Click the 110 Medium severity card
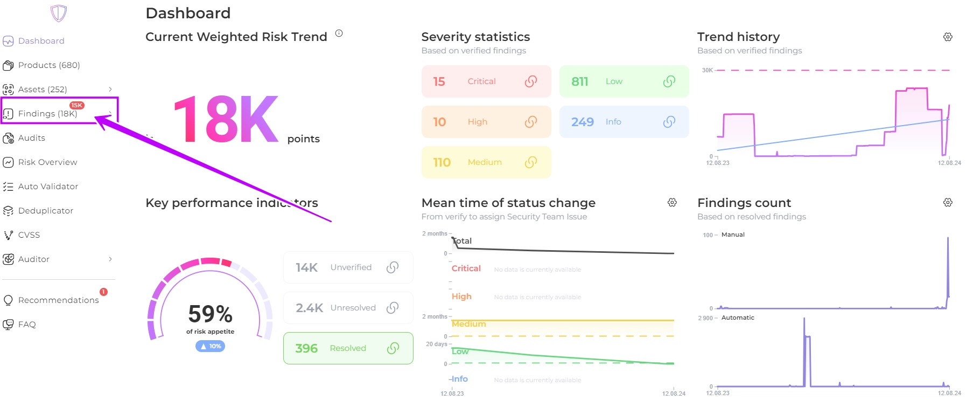Screen dimensions: 980x407 coord(486,162)
